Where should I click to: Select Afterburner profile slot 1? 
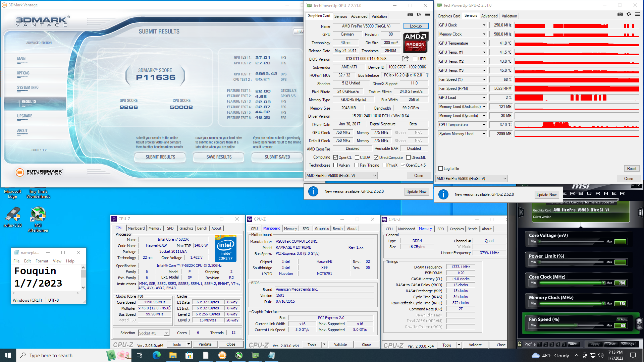(x=539, y=344)
